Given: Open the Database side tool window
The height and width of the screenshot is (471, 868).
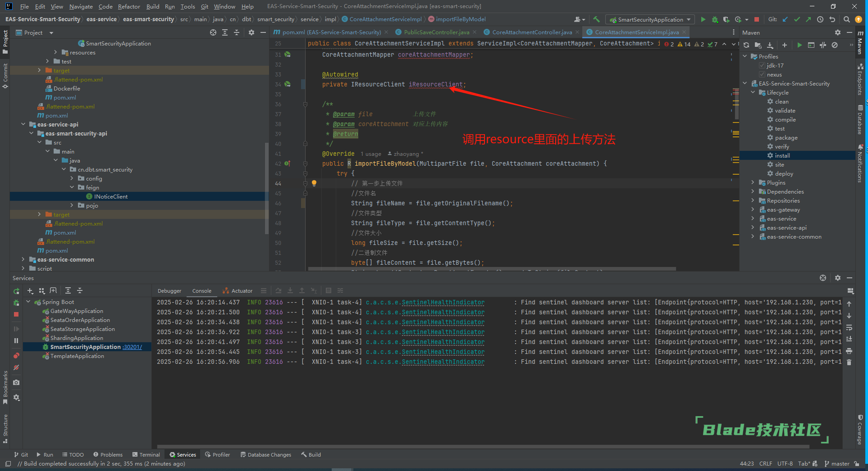Looking at the screenshot, I should (x=860, y=119).
